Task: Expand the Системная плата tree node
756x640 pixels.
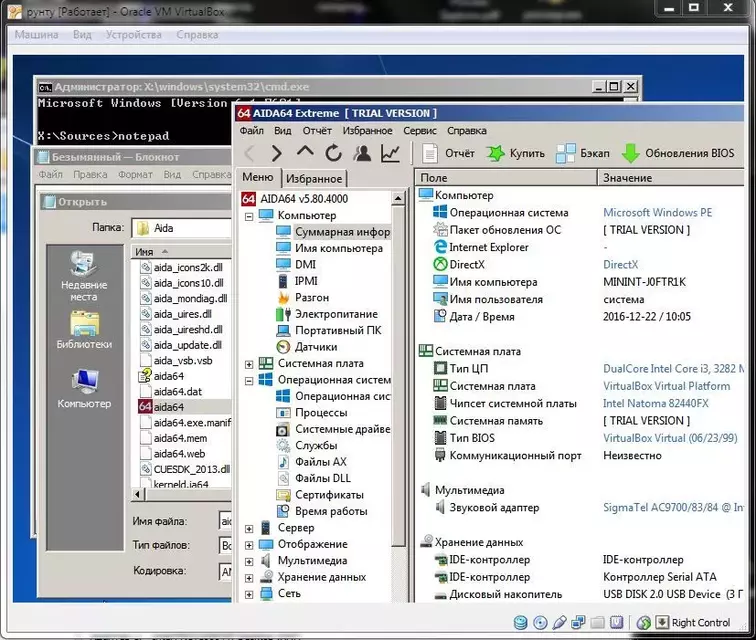Action: (249, 364)
